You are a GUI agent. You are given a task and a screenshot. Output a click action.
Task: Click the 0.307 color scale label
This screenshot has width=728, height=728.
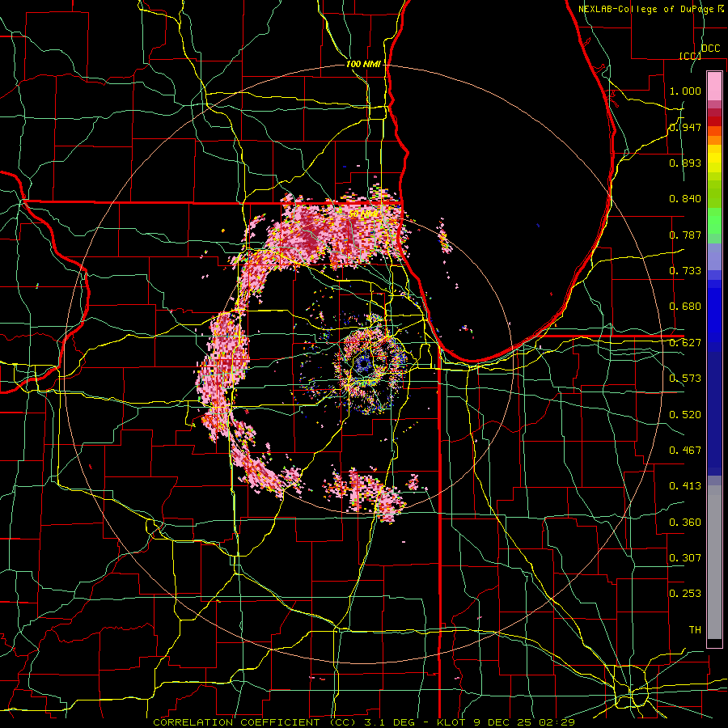click(685, 558)
